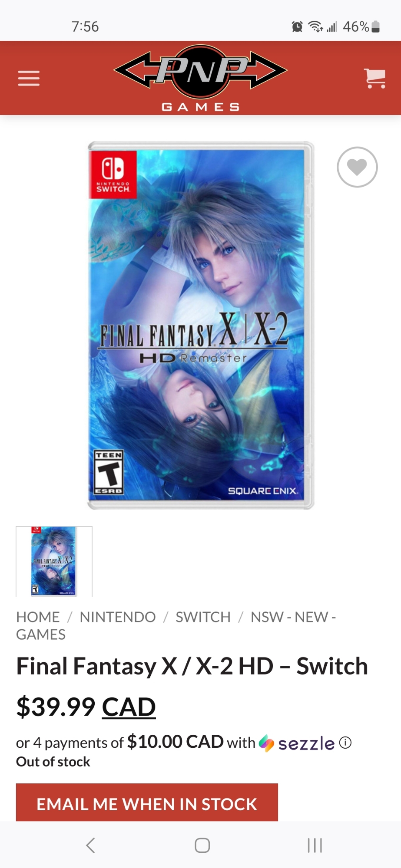
Task: Tap the Sezzle logo
Action: point(297,743)
